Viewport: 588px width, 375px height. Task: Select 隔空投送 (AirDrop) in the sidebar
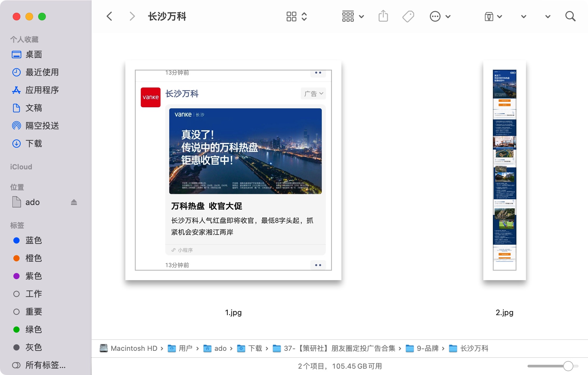click(42, 126)
